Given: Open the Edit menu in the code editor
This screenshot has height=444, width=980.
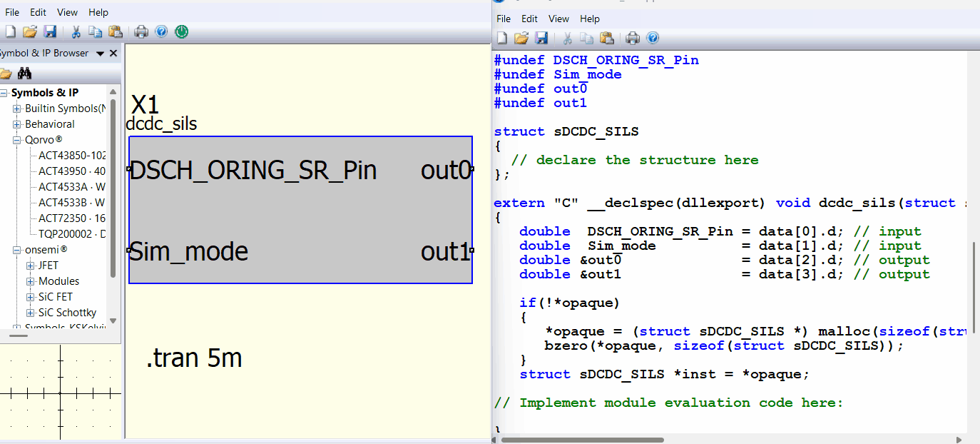Looking at the screenshot, I should pyautogui.click(x=529, y=19).
